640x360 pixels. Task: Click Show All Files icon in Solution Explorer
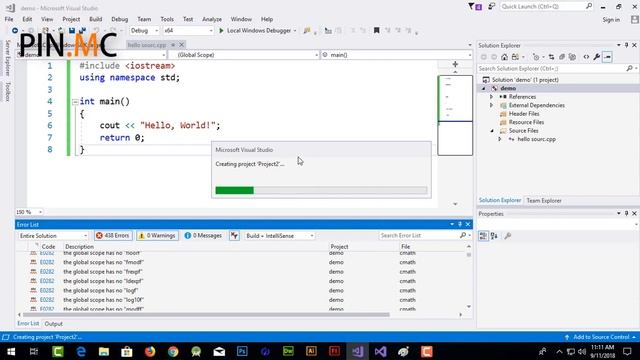click(x=572, y=57)
